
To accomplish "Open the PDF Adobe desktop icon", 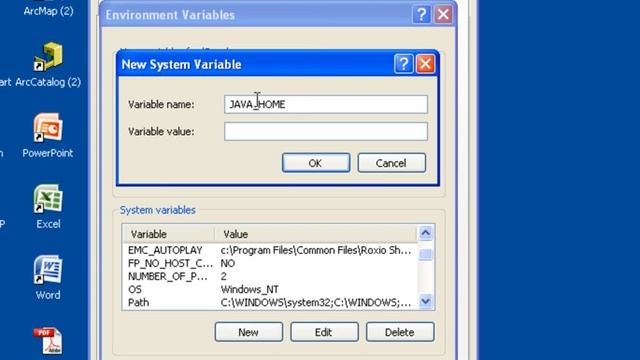I will (48, 340).
